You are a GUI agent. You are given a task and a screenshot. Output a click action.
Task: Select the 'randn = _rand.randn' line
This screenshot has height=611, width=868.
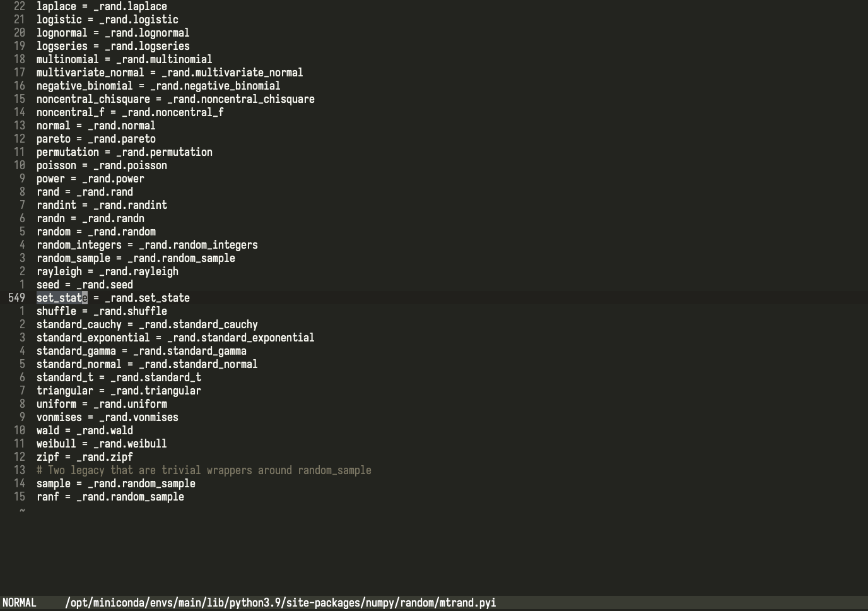[90, 218]
